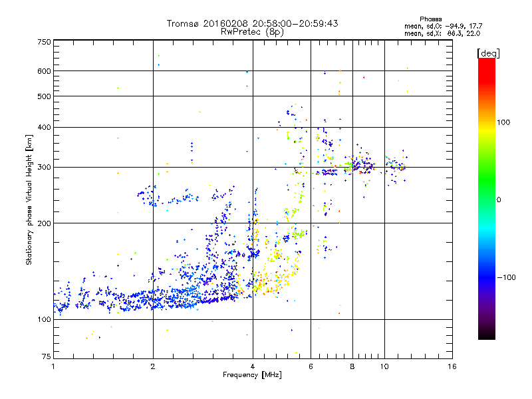Viewport: 532px width, 399px height.
Task: Click the x-axis label '4'
Action: click(x=253, y=366)
